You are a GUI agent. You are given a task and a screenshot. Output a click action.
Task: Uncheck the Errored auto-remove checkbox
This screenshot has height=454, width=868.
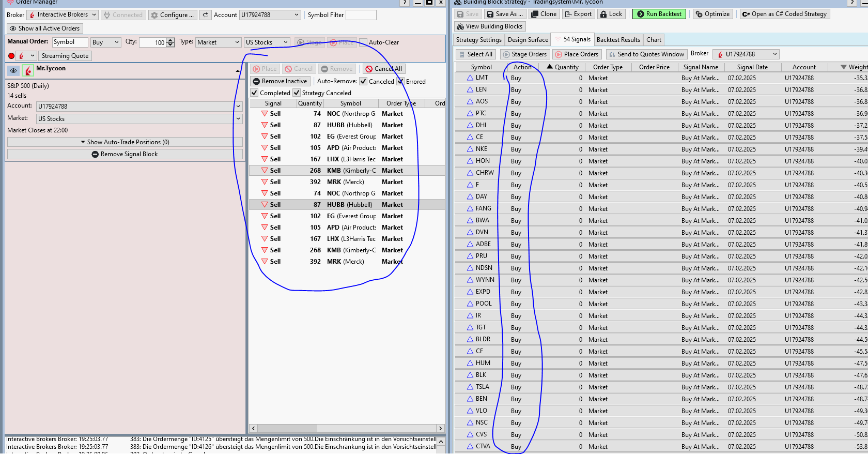[400, 82]
